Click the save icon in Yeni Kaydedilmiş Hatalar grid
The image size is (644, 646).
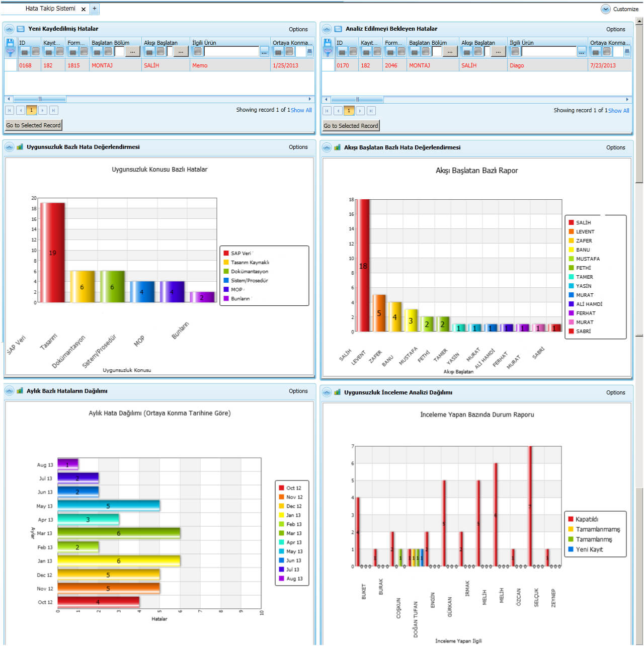10,42
